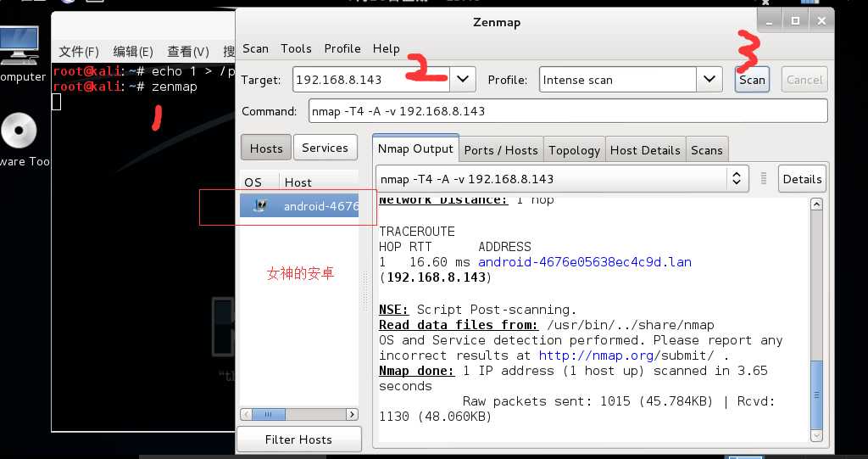868x459 pixels.
Task: Open the 编辑(E) menu in the terminal
Action: tap(133, 52)
